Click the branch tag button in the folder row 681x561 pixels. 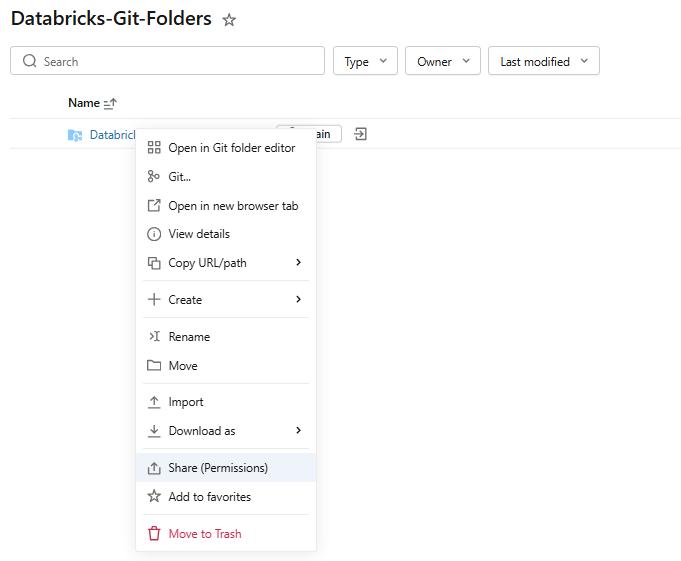point(329,134)
